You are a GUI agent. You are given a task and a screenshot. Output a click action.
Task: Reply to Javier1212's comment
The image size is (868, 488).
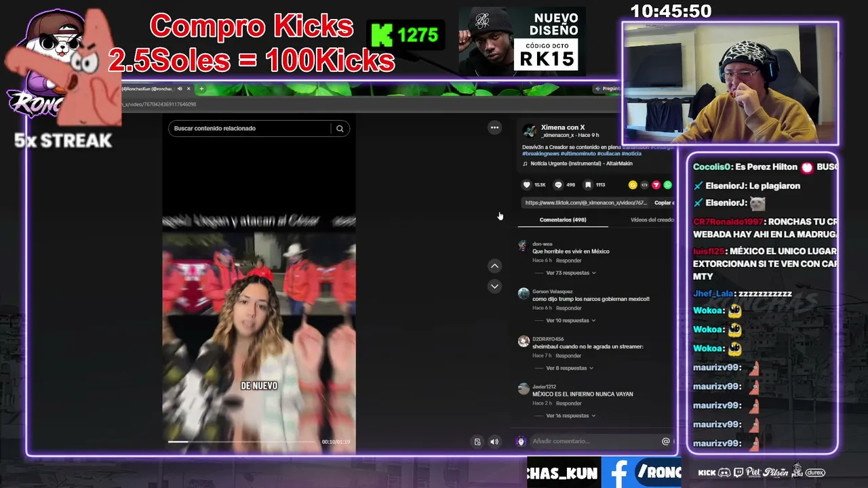pos(568,403)
